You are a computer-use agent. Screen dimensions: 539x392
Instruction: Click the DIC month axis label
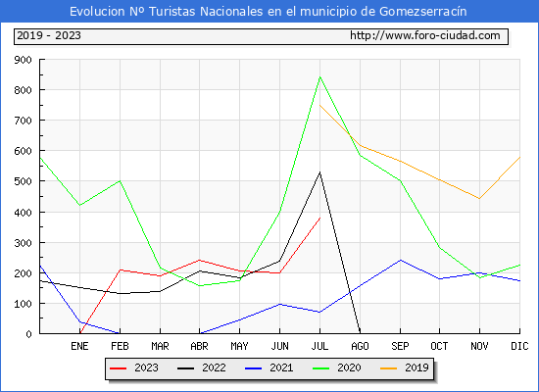519,346
